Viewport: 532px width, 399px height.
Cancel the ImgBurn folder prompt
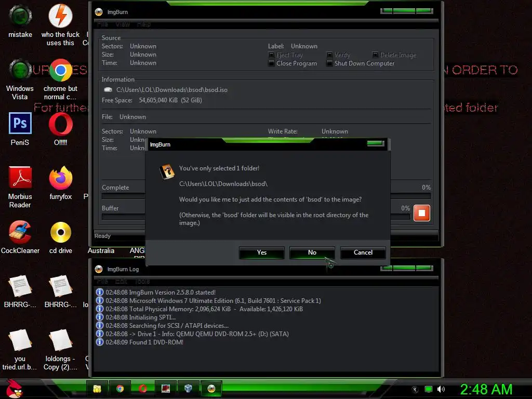(x=363, y=252)
